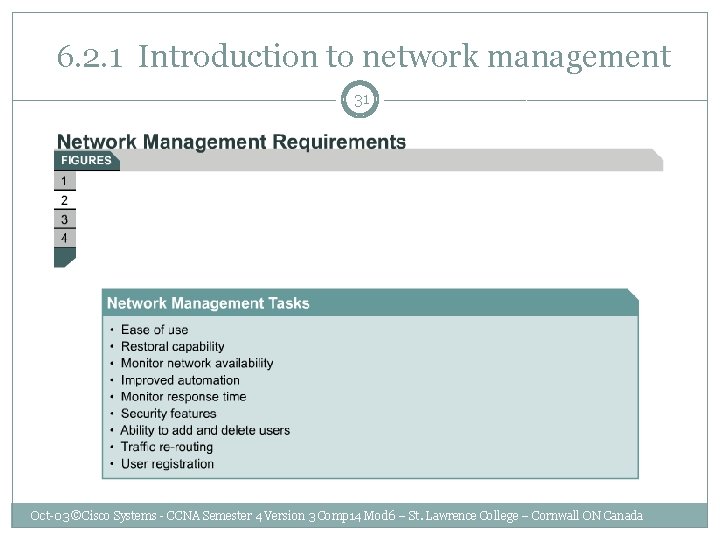Click the 'Improved automation' bullet
The image size is (720, 540).
click(180, 380)
